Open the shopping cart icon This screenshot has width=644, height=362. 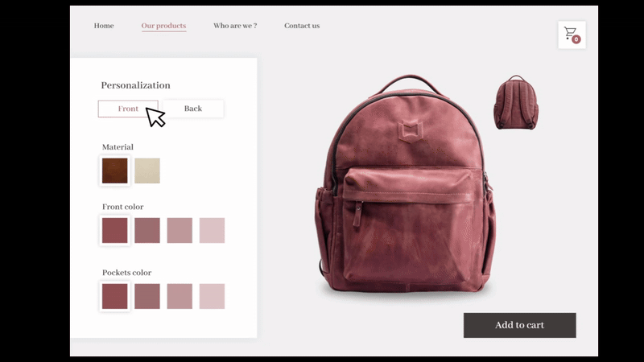[572, 35]
